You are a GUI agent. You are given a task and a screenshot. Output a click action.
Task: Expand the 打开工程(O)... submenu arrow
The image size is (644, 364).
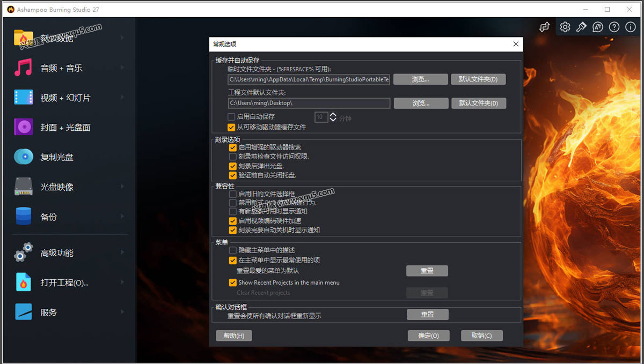pyautogui.click(x=122, y=283)
